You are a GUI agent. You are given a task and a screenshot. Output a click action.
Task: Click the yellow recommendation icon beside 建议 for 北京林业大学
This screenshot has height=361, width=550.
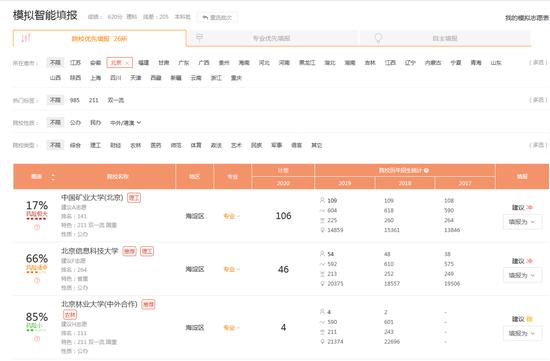529,319
